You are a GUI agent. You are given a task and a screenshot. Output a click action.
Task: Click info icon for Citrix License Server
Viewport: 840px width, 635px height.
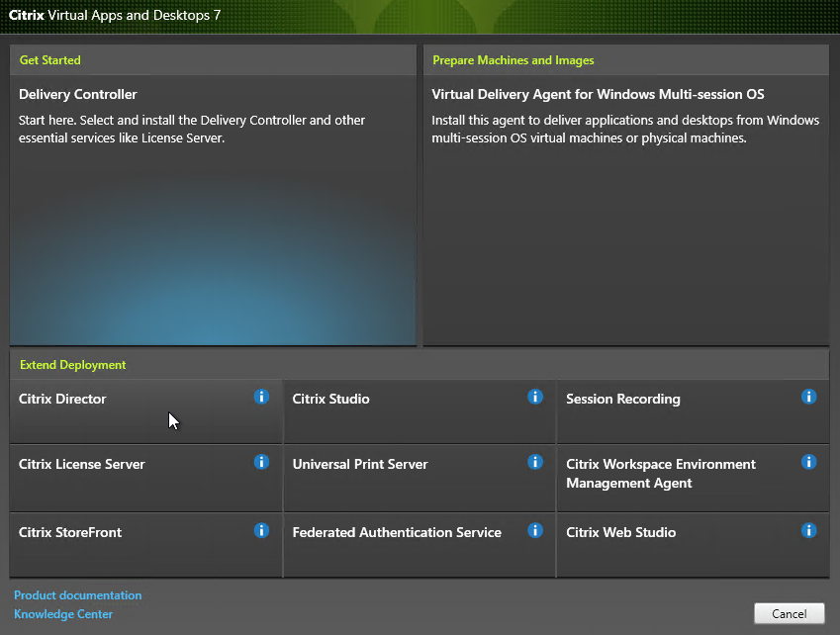coord(261,462)
